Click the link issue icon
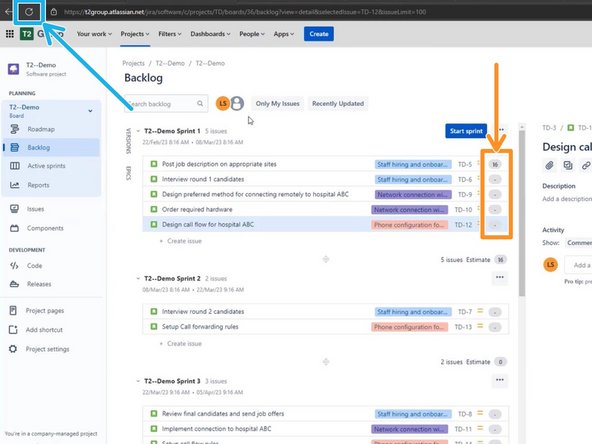 tap(586, 165)
